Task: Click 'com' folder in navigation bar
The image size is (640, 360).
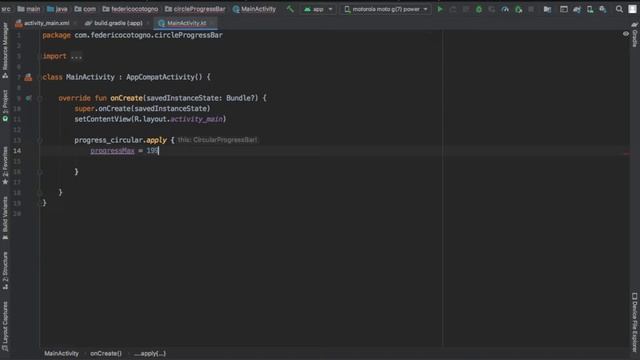Action: [x=85, y=9]
